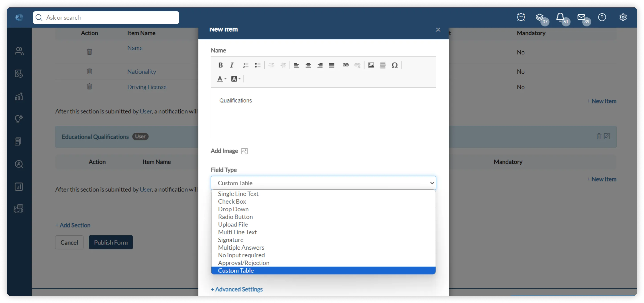644x303 pixels.
Task: Click the Publish Form button
Action: coord(110,242)
